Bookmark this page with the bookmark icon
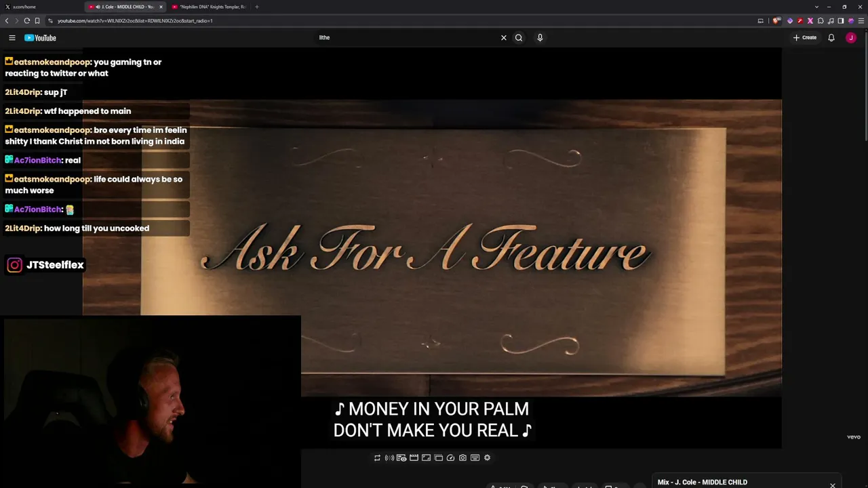This screenshot has width=868, height=488. (x=37, y=21)
